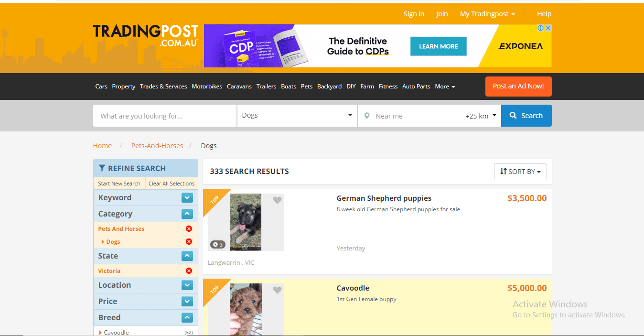Open the Cavoodle listing title

click(353, 288)
